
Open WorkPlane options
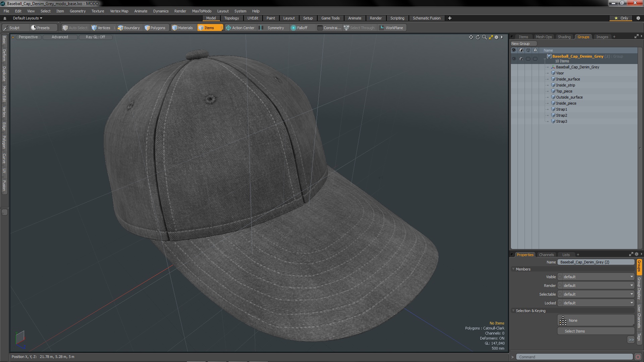click(x=391, y=28)
